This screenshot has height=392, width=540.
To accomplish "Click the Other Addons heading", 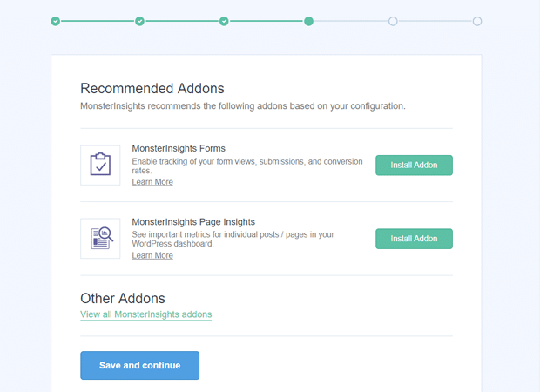I will (123, 298).
